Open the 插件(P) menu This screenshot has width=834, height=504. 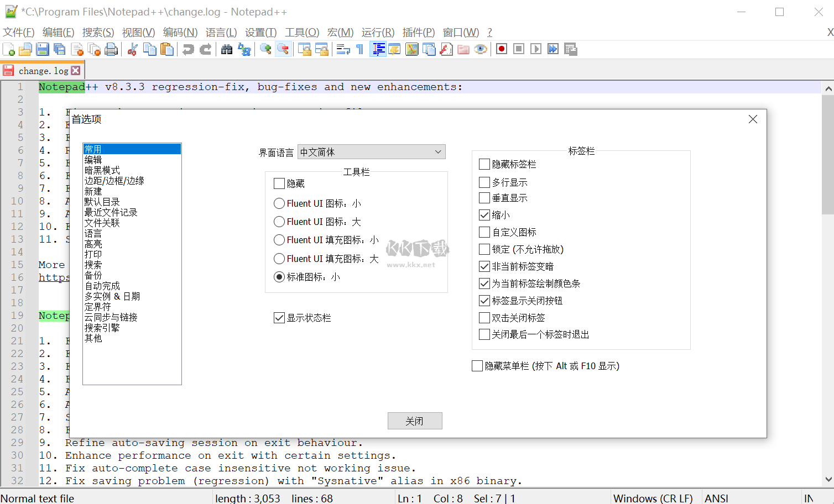(418, 32)
